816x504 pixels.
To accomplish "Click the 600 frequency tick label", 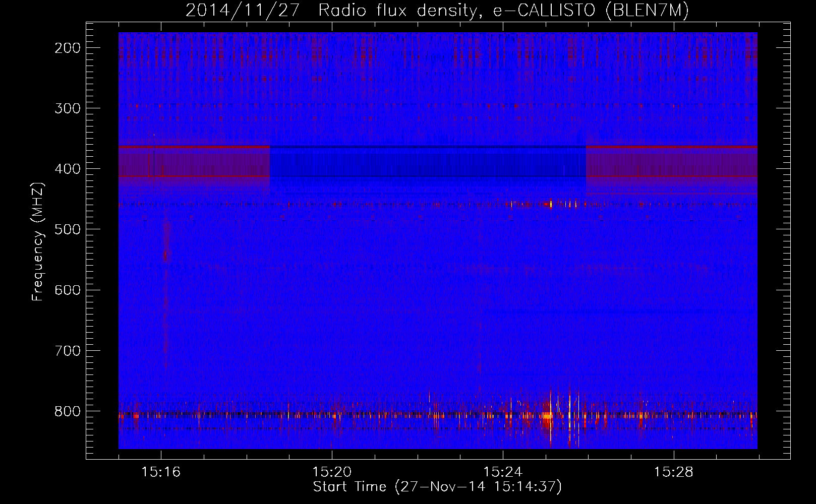I will point(68,290).
